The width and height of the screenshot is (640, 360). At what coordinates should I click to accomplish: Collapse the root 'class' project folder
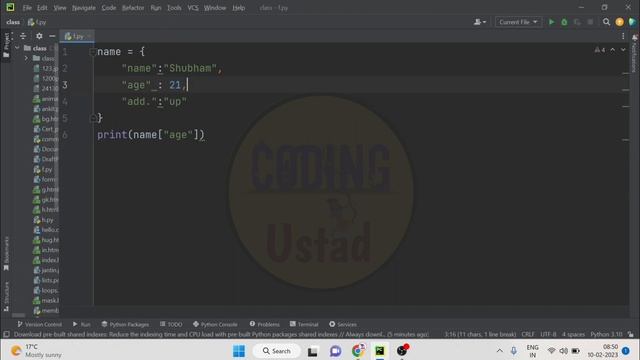point(17,48)
